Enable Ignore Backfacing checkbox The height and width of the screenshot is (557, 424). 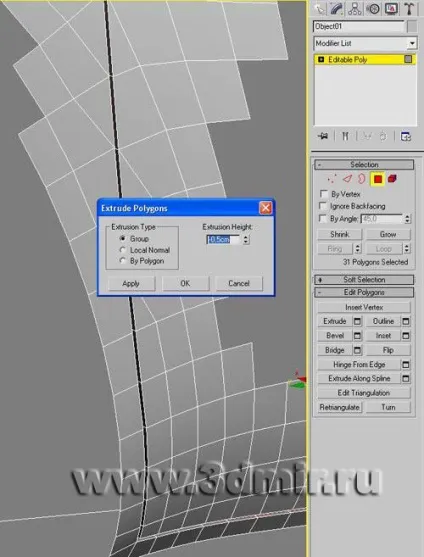click(323, 206)
